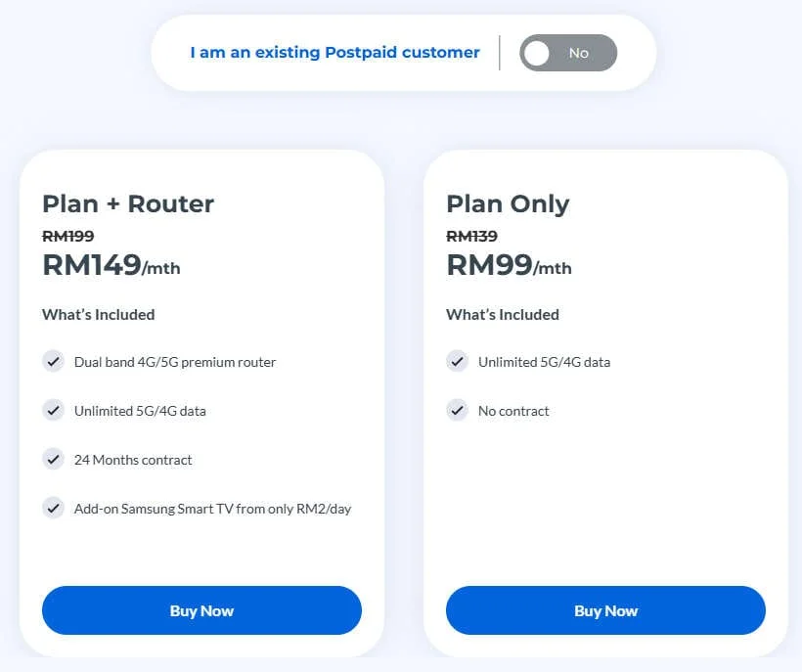Click checkmark beside Unlimited data in Plan + Router
802x672 pixels.
(53, 410)
